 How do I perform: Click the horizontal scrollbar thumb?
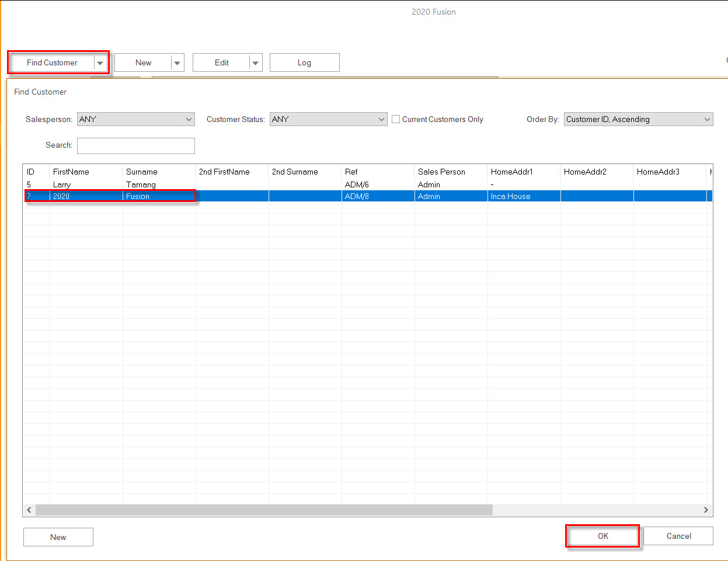click(264, 510)
